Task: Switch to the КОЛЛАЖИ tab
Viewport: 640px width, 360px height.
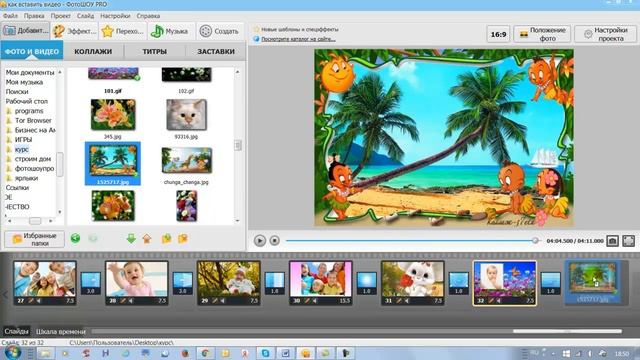Action: (x=93, y=51)
